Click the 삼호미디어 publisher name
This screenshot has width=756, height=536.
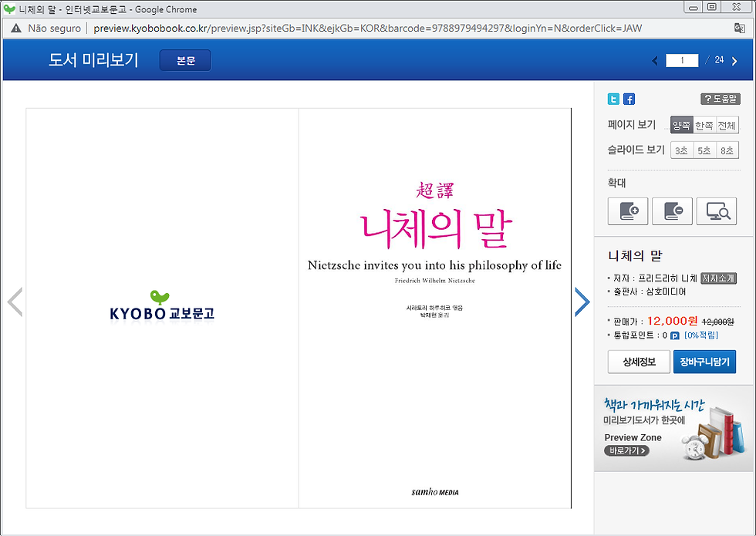point(666,292)
